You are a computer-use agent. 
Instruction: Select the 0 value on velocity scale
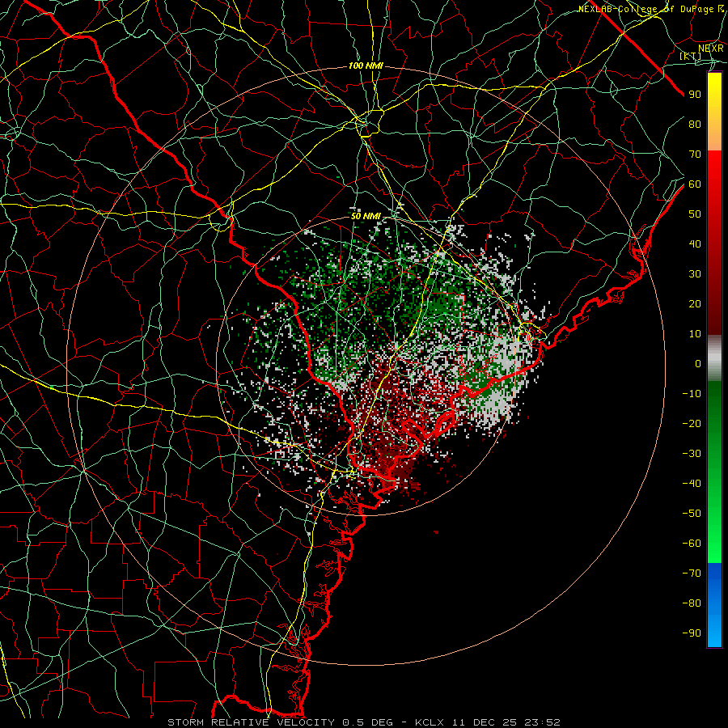point(698,363)
